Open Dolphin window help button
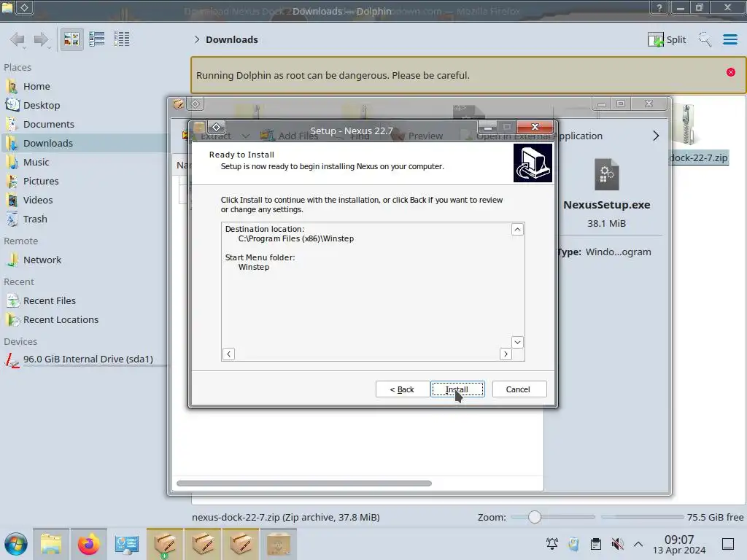This screenshot has width=747, height=560. click(x=659, y=7)
